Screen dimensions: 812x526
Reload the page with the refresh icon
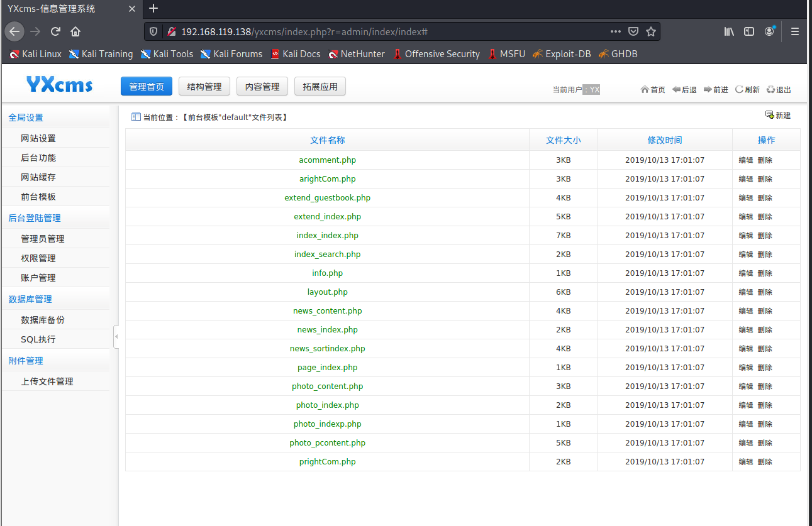point(55,31)
